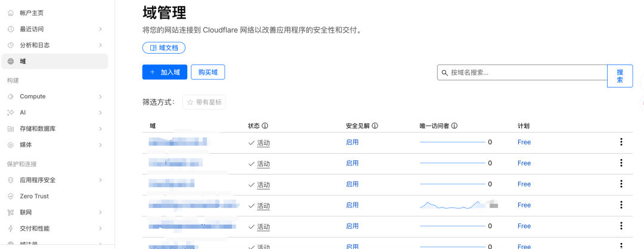Open 帐户主页 in the sidebar

pos(55,13)
